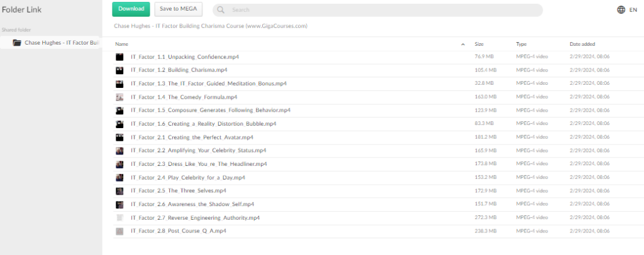The image size is (644, 255).
Task: Click the Reverse_Engineering_Authority file icon
Action: point(119,218)
